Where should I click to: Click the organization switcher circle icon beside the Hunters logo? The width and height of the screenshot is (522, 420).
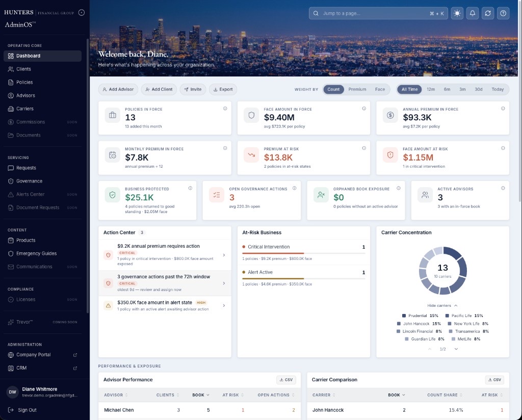[x=81, y=13]
